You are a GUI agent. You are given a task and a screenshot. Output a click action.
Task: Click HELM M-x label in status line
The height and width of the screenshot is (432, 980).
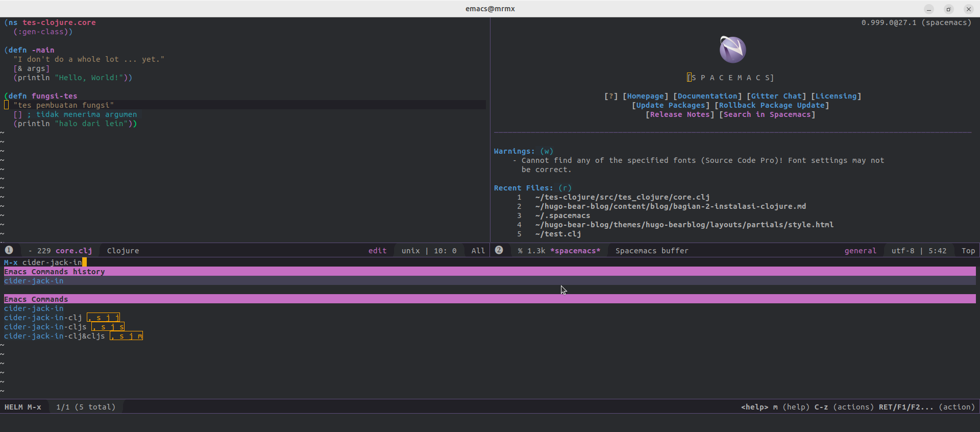[23, 407]
